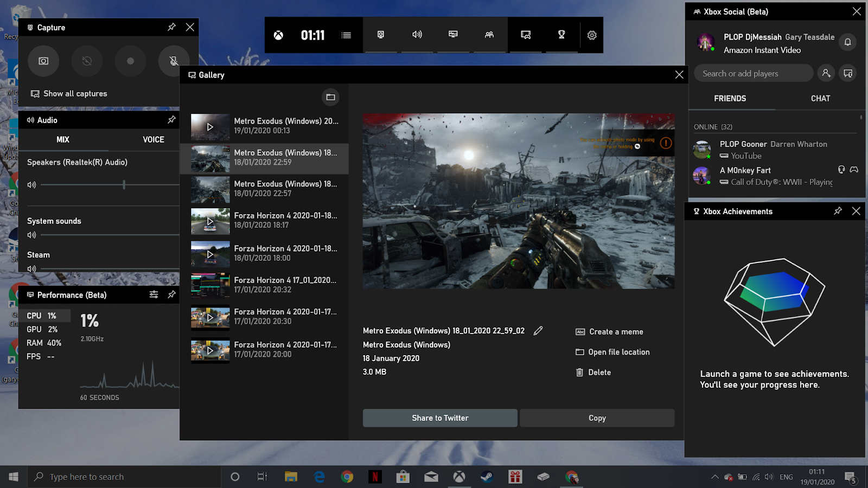This screenshot has width=868, height=488.
Task: Rename the capture with the pencil icon
Action: (538, 331)
